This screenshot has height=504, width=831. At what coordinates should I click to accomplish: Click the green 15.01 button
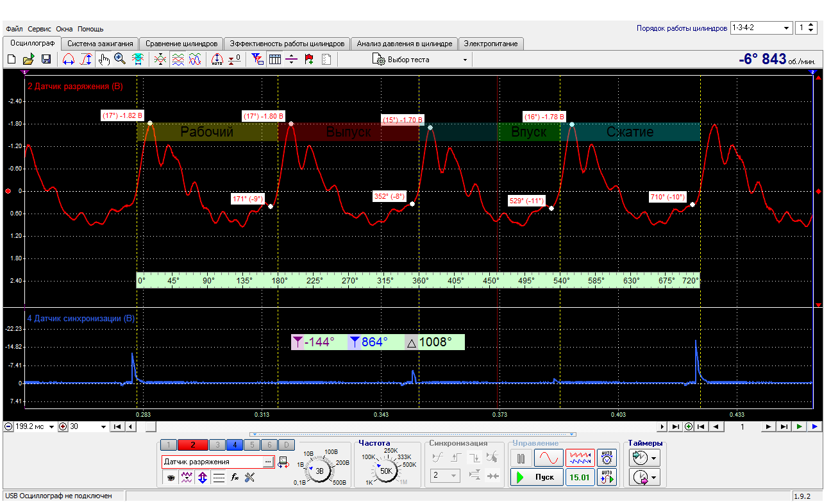tap(579, 477)
